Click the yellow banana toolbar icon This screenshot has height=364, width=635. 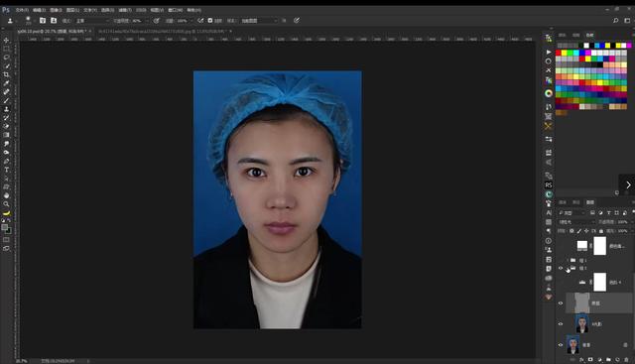6,213
